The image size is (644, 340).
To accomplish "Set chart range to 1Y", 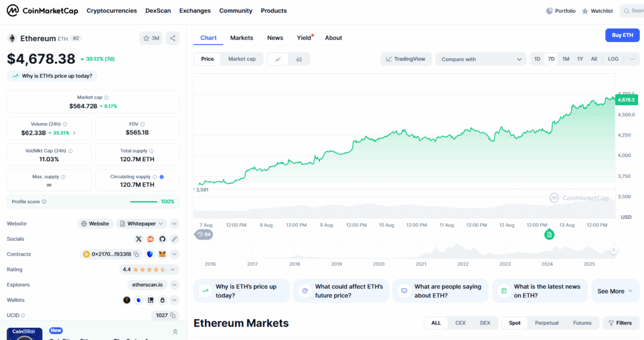I will coord(580,59).
